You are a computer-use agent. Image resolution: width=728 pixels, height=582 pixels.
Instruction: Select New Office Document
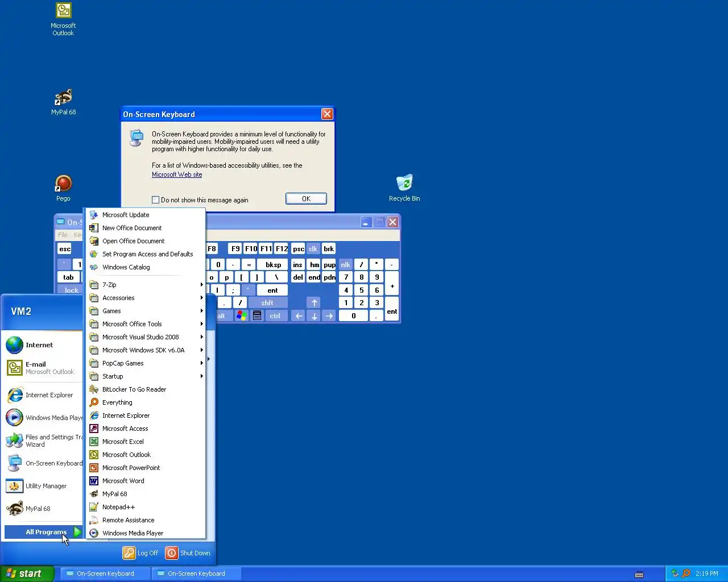(x=146, y=228)
